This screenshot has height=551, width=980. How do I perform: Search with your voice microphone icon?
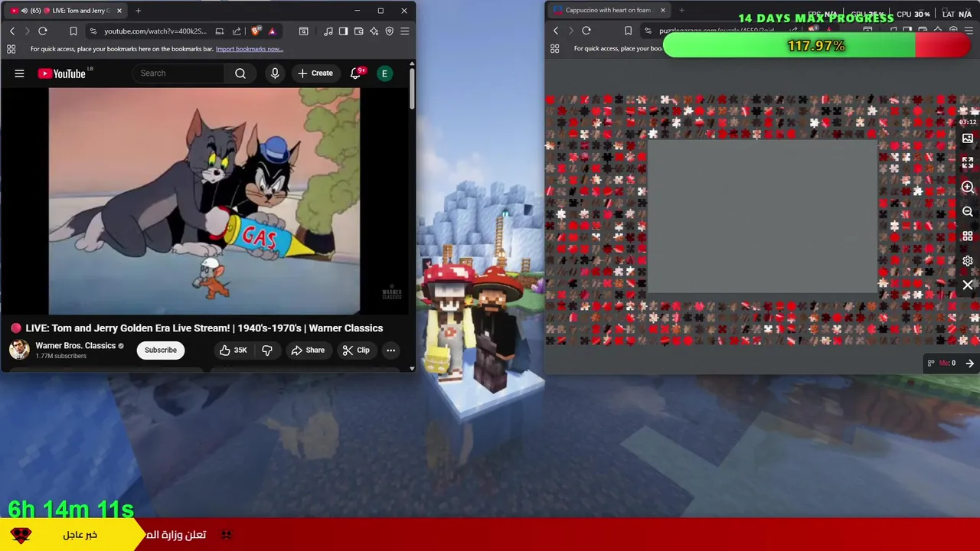click(x=275, y=73)
